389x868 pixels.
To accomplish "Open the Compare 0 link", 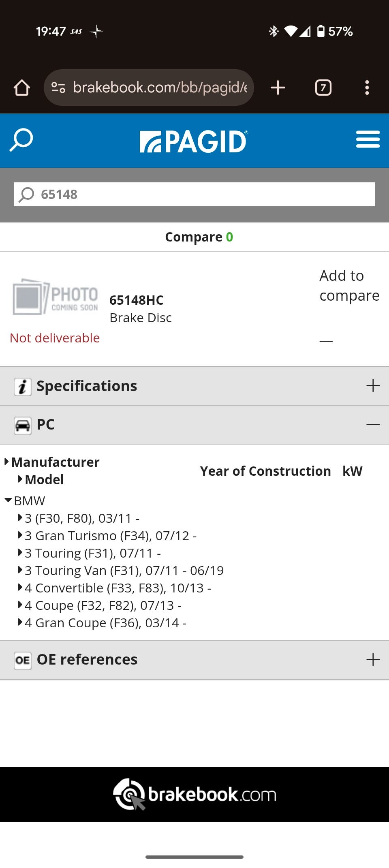I will [199, 237].
